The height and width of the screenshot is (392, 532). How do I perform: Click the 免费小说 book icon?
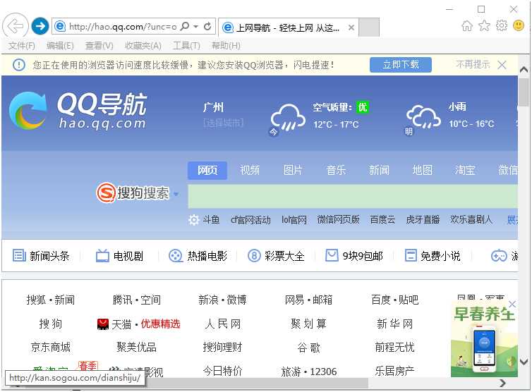pyautogui.click(x=411, y=255)
